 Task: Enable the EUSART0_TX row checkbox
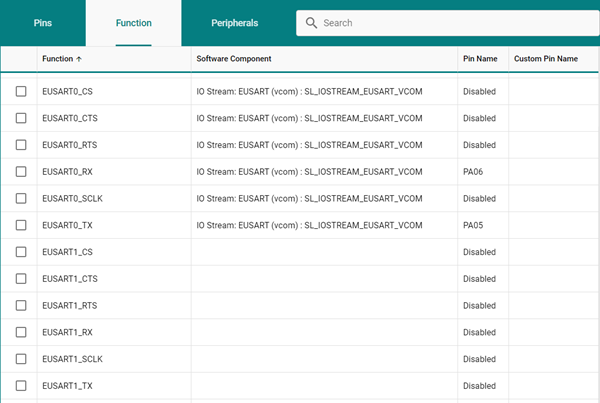point(21,225)
